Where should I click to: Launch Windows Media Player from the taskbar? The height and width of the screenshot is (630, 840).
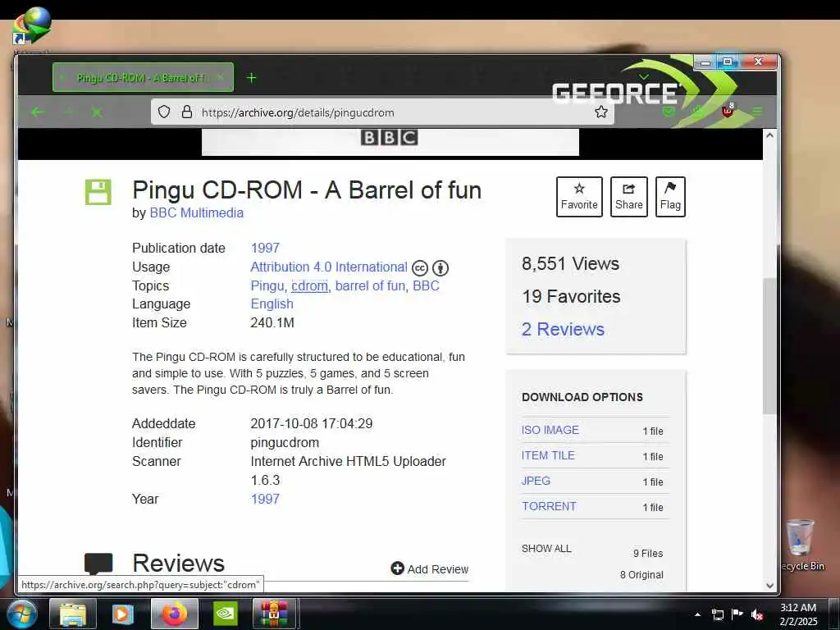tap(123, 614)
